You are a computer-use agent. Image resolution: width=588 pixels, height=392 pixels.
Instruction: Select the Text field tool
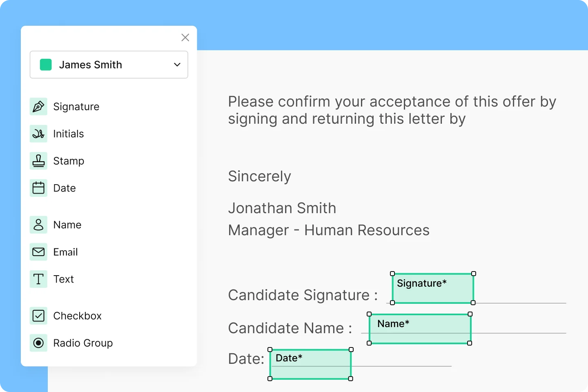[64, 279]
